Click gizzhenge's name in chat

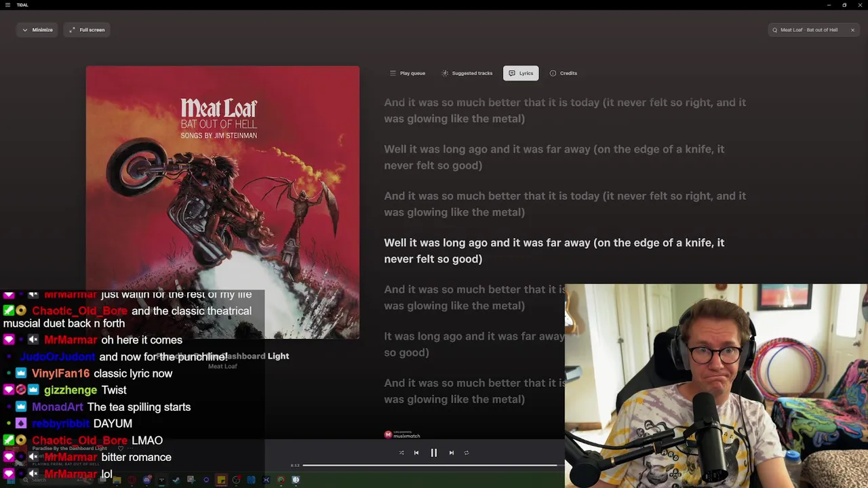pos(71,390)
